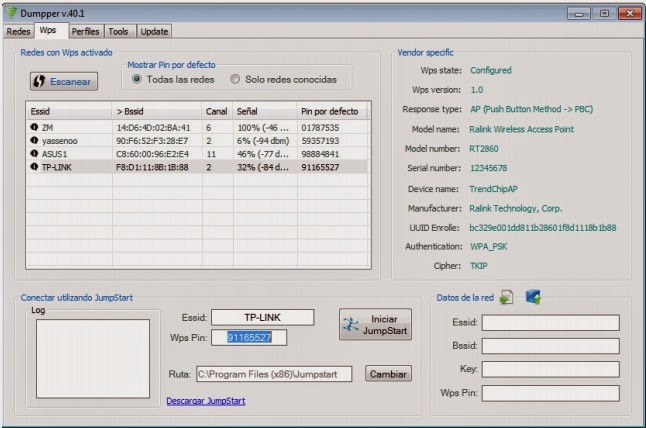Click signal value 46% (-77 d...
646x428 pixels.
263,154
